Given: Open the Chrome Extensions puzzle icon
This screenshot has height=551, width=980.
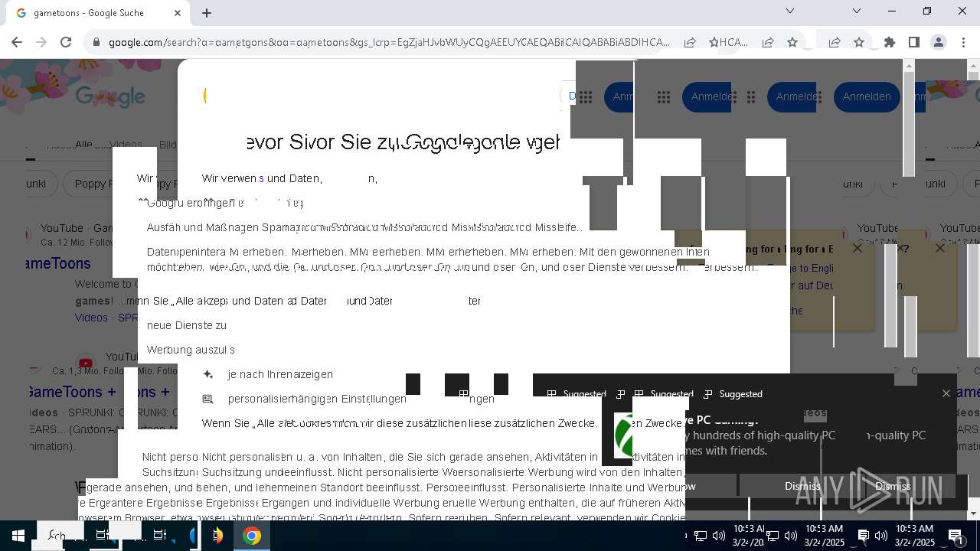Looking at the screenshot, I should pyautogui.click(x=890, y=43).
